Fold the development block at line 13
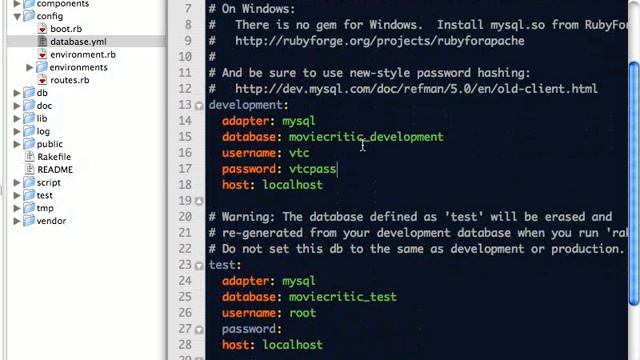The width and height of the screenshot is (640, 360). click(199, 106)
